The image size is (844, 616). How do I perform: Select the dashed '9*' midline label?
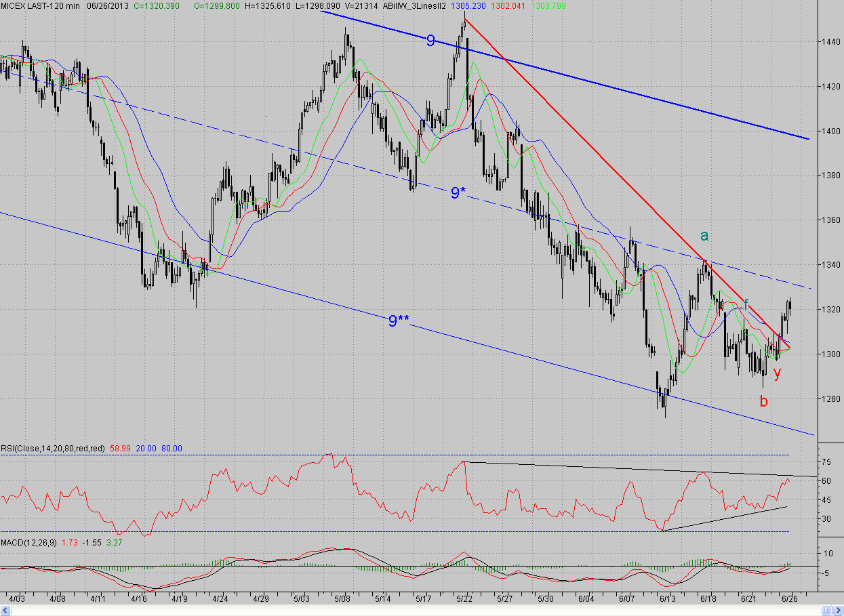458,194
